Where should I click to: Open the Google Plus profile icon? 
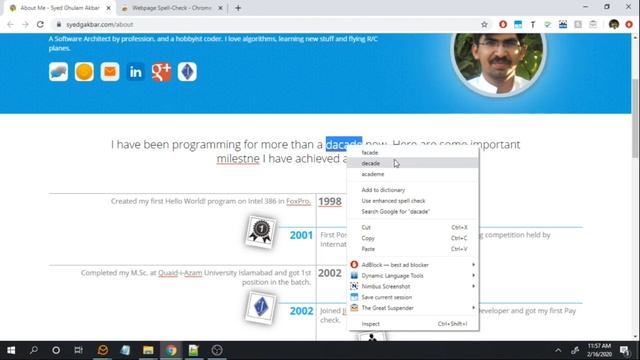pos(161,72)
